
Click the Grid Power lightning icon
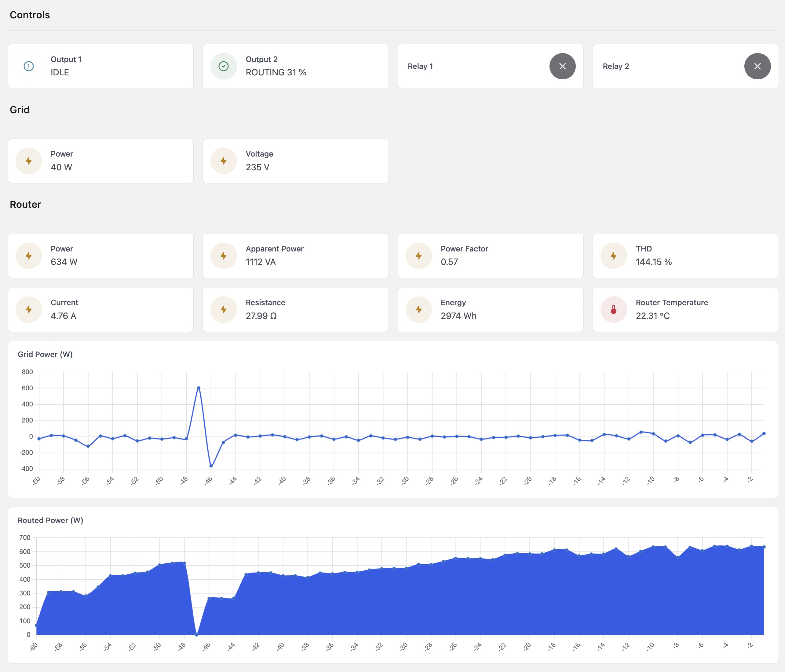pyautogui.click(x=29, y=161)
